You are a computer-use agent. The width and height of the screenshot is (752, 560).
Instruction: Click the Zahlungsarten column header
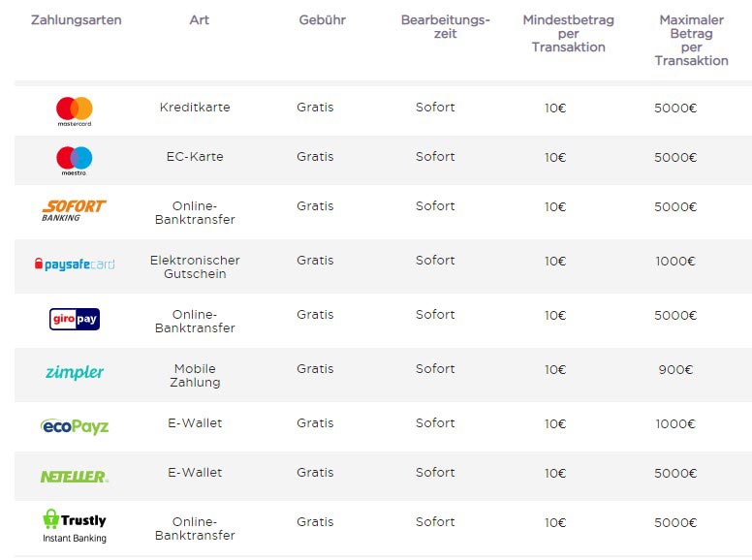click(77, 20)
